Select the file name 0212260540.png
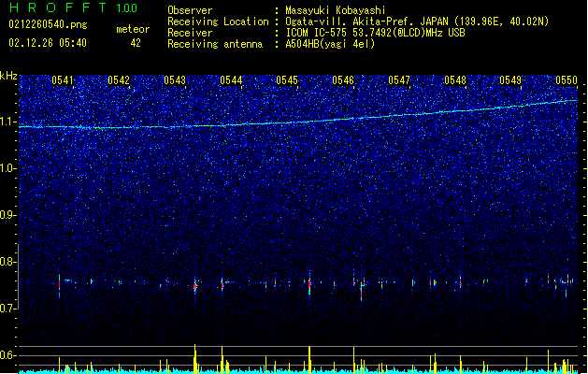Screen dimensions: 588x374 pos(48,25)
